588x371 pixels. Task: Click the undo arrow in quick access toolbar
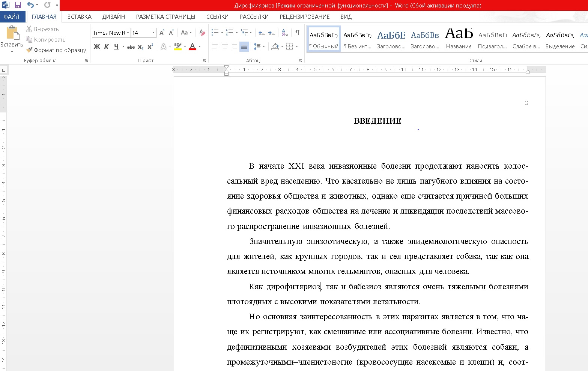pos(30,5)
